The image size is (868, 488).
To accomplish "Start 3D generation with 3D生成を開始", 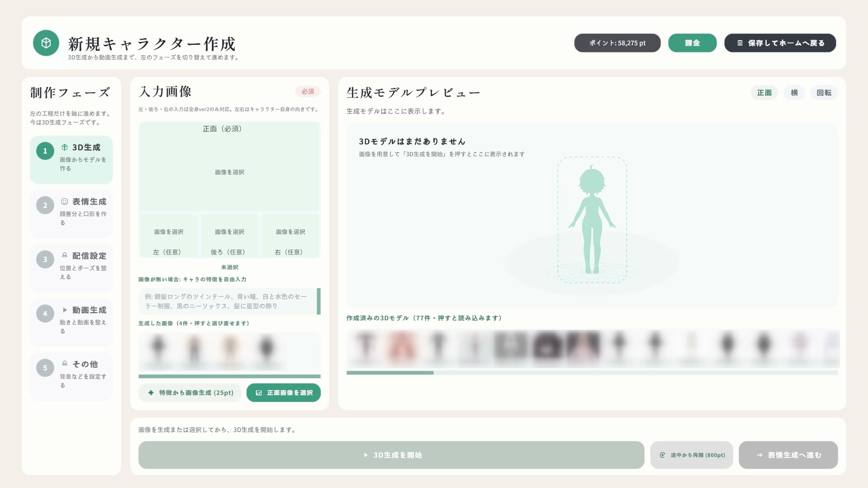I will click(391, 455).
